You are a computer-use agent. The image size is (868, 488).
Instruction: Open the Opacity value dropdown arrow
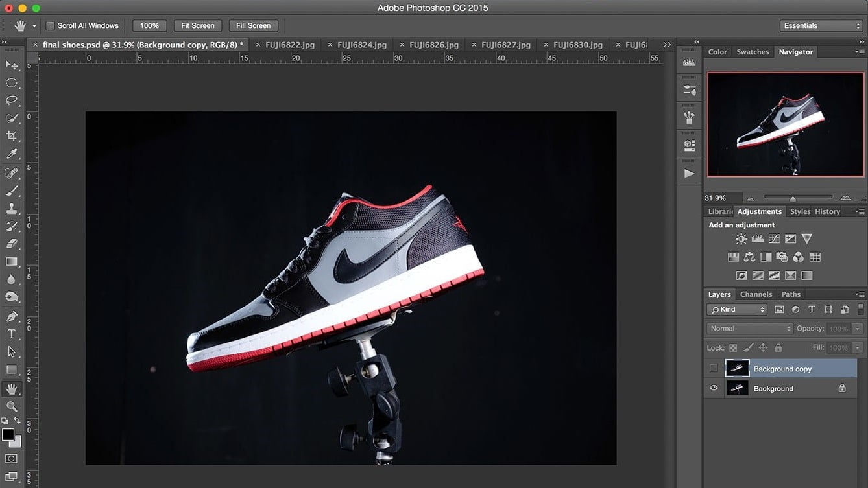[859, 329]
